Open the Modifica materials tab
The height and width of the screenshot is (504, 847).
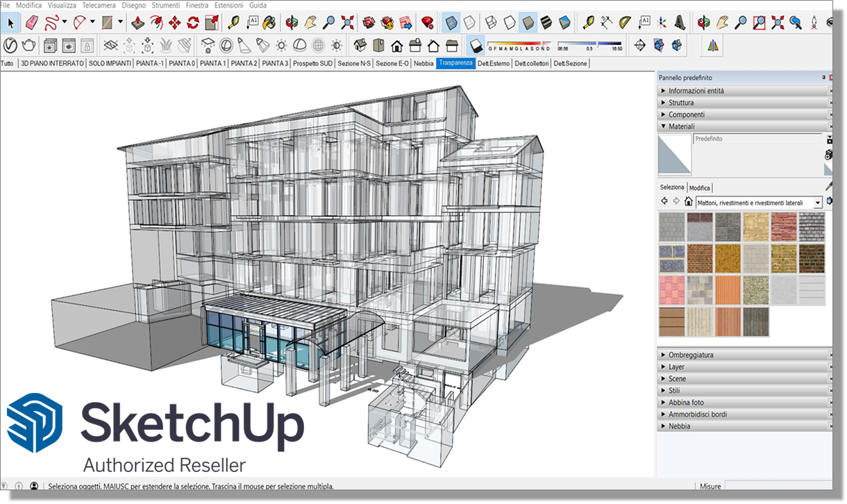[x=700, y=187]
